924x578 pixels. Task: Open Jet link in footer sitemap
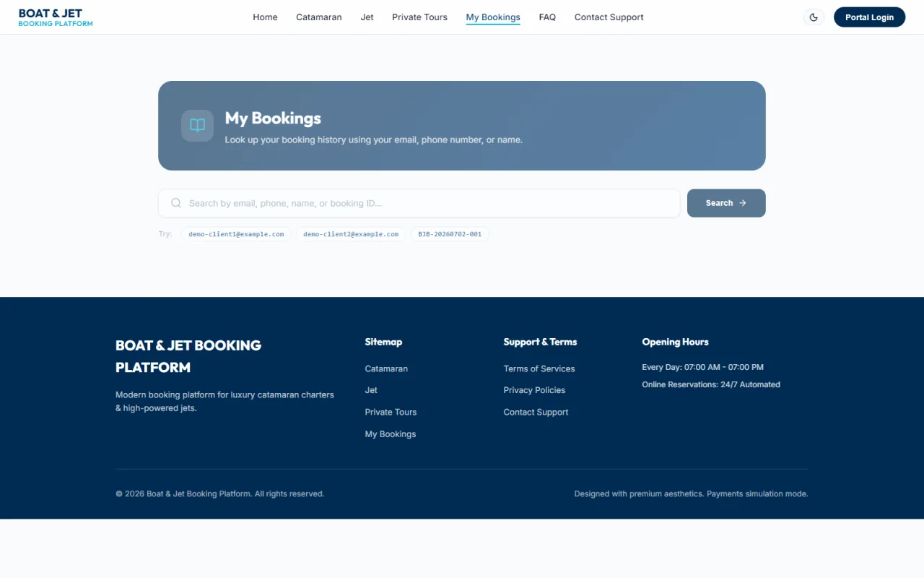point(371,390)
